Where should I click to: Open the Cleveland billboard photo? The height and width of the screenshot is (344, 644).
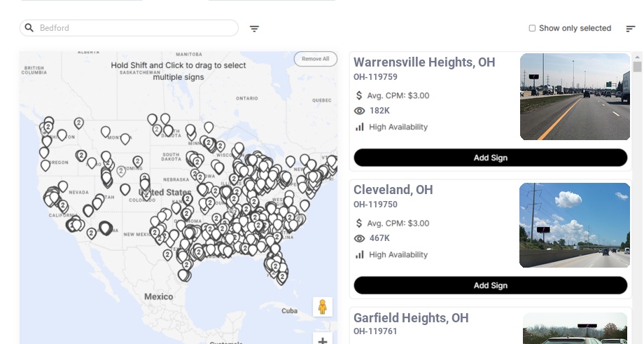[x=575, y=225]
